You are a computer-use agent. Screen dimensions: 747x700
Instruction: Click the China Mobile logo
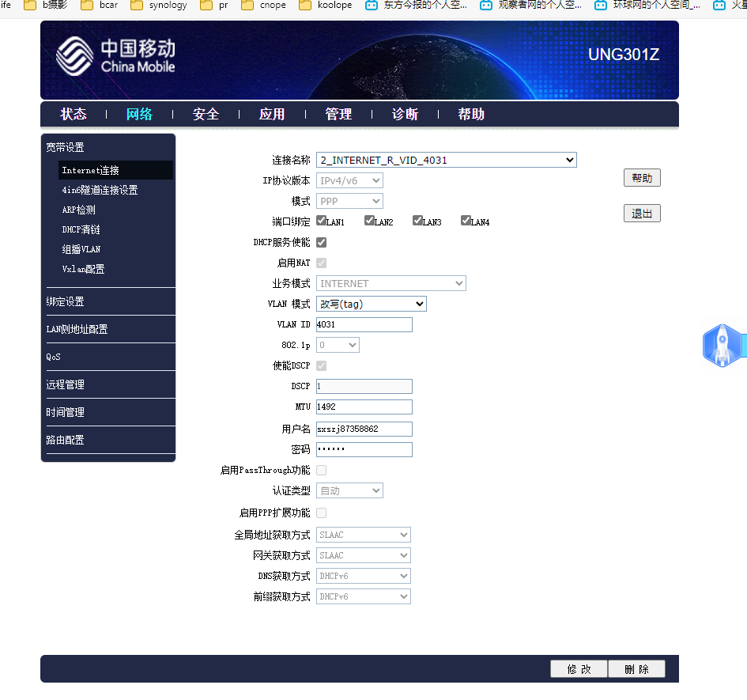115,56
